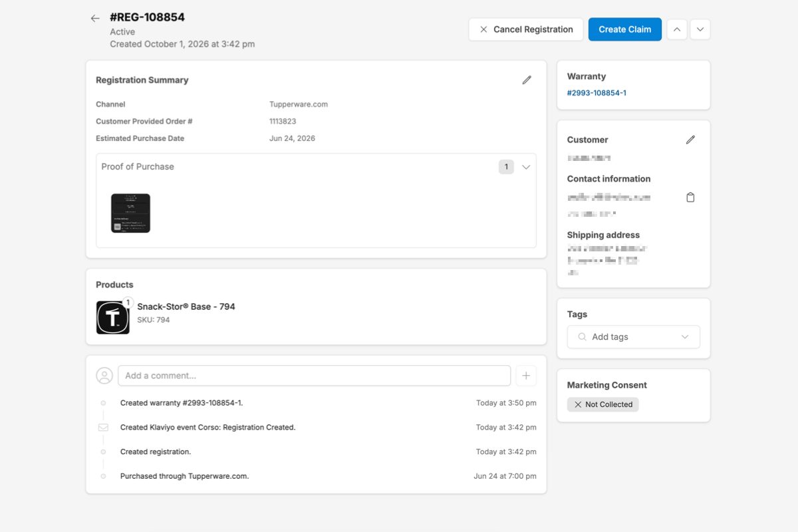Select the 'Created registration.' timeline entry
Viewport: 798px width, 532px height.
click(156, 452)
